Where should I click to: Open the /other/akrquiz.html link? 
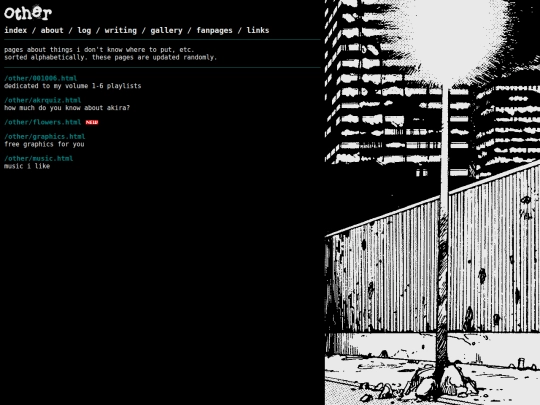[43, 100]
